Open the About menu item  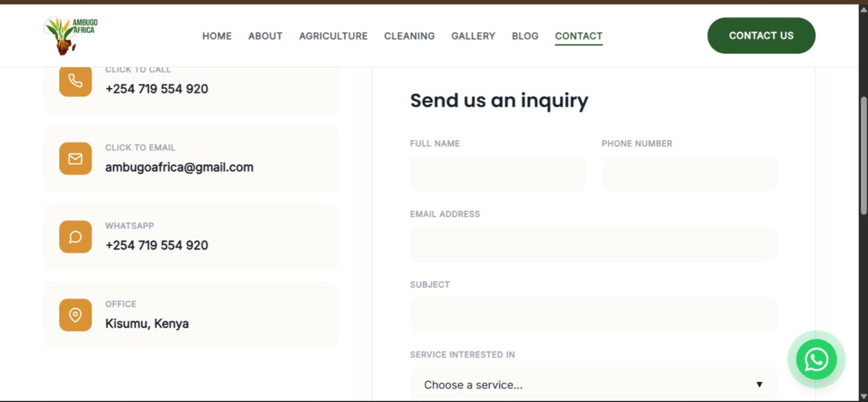265,36
